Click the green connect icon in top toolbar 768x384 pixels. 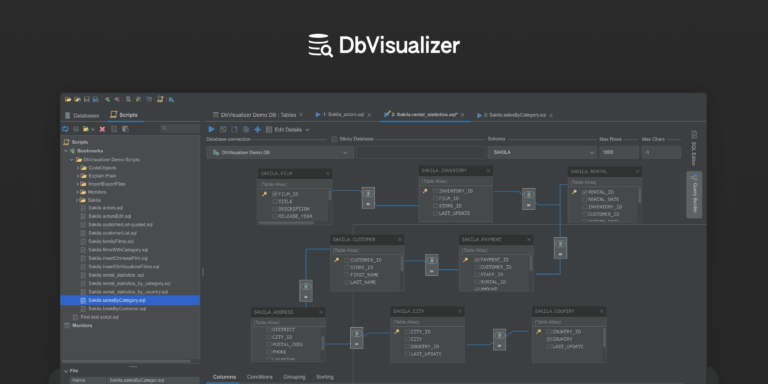[x=107, y=99]
